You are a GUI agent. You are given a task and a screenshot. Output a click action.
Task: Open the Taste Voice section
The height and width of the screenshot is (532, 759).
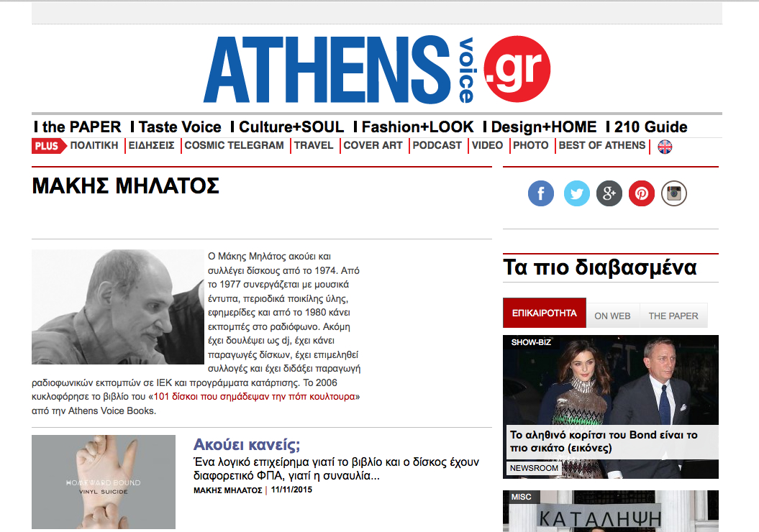tap(180, 127)
